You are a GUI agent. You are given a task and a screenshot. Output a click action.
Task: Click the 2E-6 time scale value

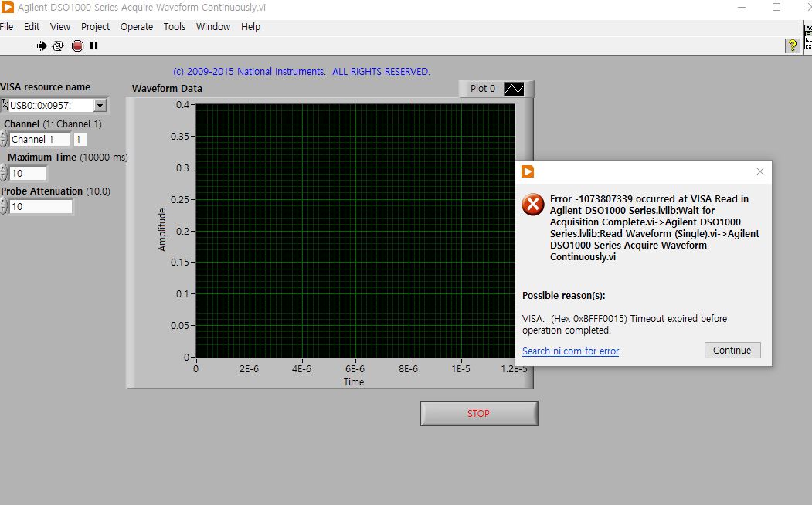[249, 369]
